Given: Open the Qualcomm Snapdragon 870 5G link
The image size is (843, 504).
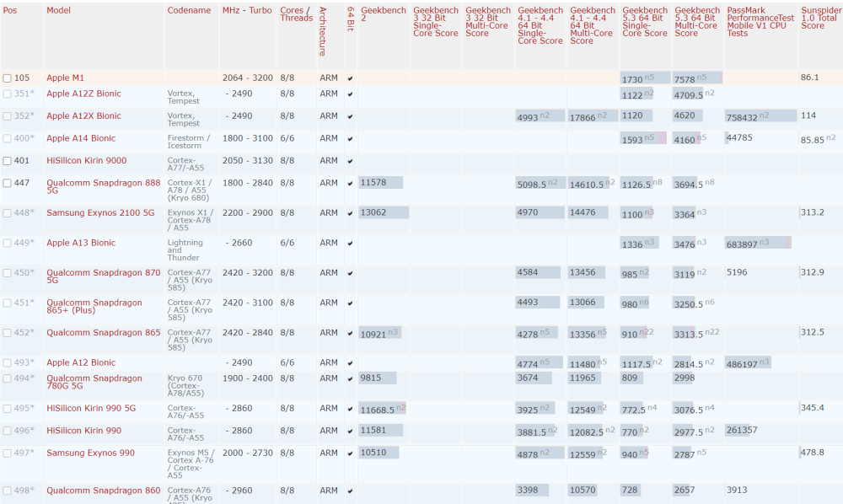Looking at the screenshot, I should click(103, 276).
